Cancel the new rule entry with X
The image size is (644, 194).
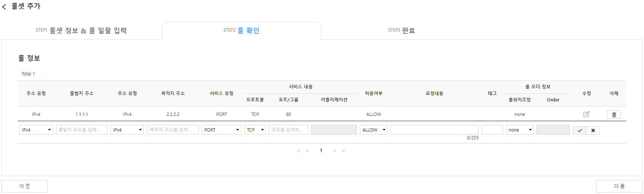click(593, 130)
